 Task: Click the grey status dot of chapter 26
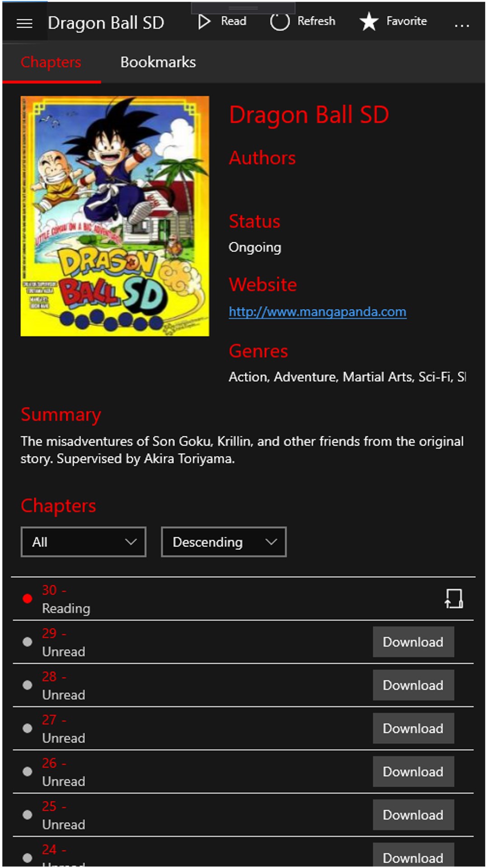[x=27, y=771]
